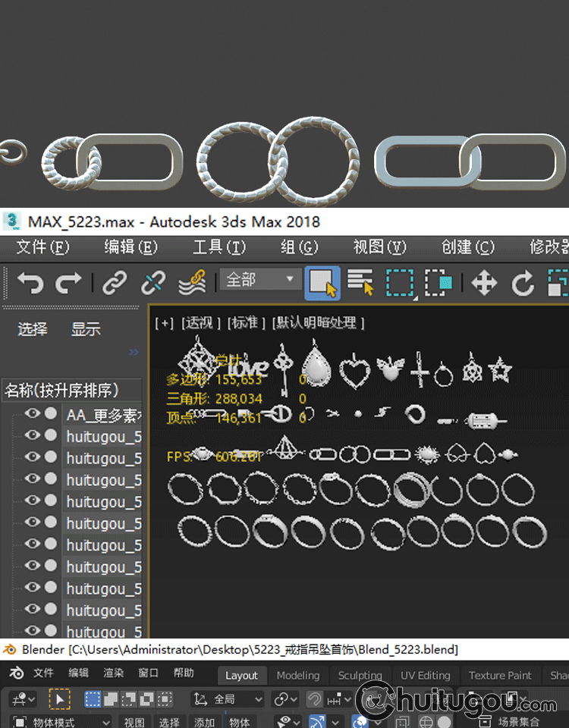Toggle visibility eye of AA_更多素材 object

pos(32,414)
